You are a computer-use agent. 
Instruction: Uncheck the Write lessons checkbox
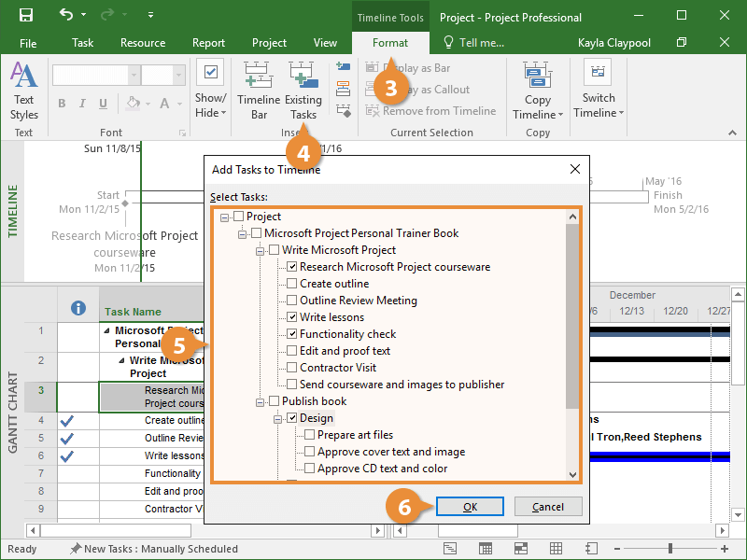pos(292,317)
